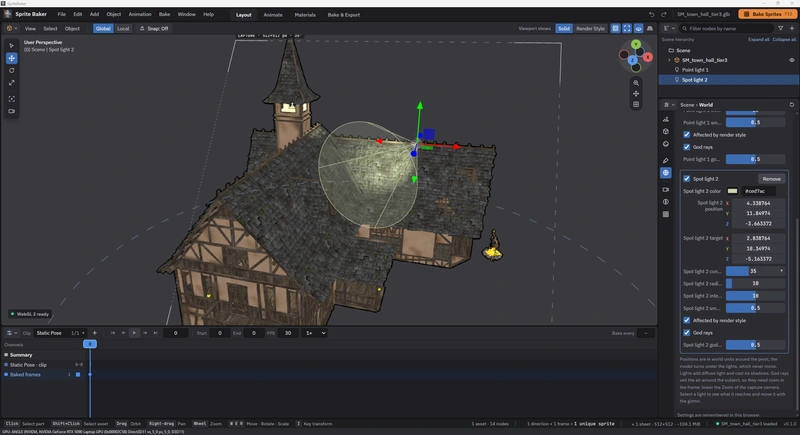Open the Bake menu

coord(164,14)
